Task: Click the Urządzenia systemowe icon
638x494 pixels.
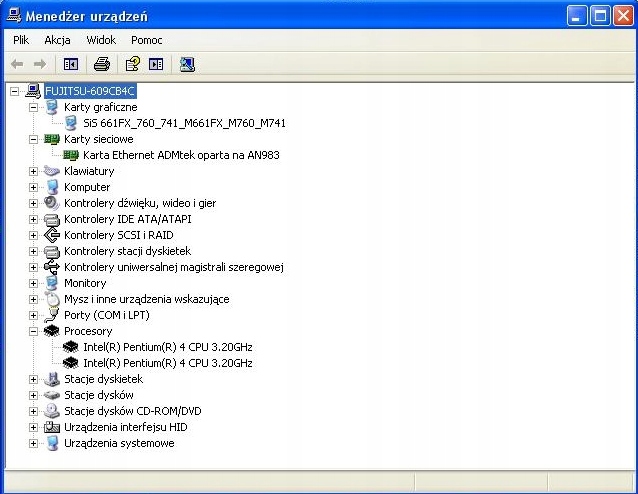Action: (52, 443)
